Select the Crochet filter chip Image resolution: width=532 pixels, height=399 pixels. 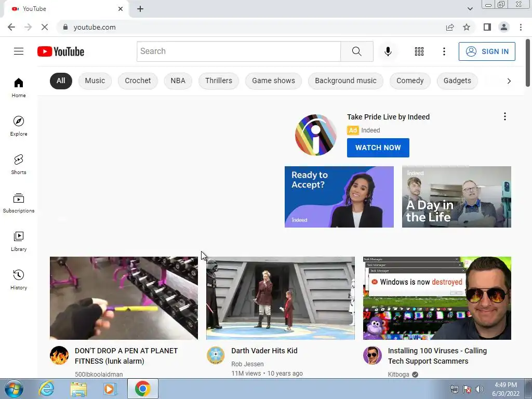(138, 81)
